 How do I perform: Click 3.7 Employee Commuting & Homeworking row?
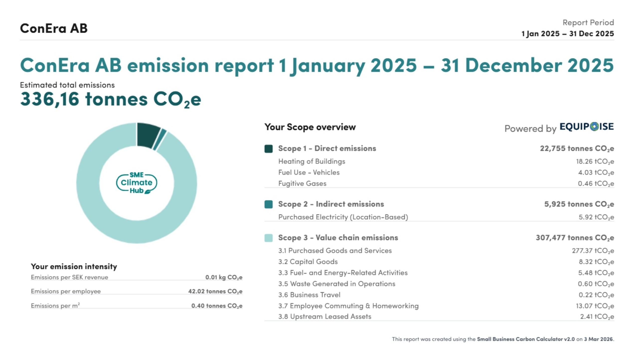pyautogui.click(x=348, y=306)
